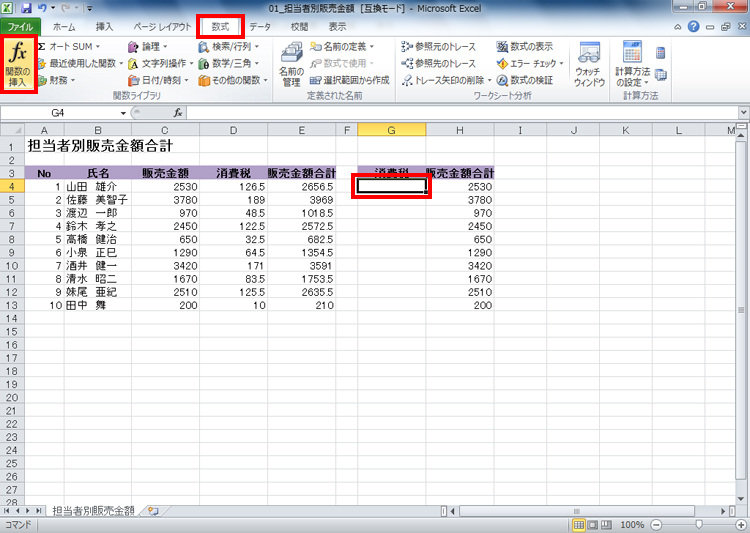
Task: Open Math/Trig (数学/三角) functions list
Action: click(229, 63)
